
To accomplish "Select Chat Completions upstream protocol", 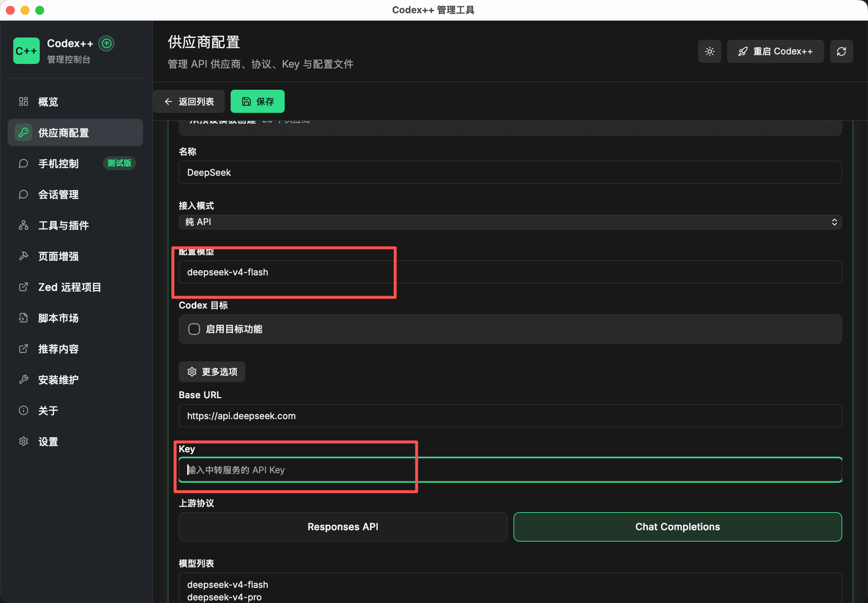I will 677,527.
